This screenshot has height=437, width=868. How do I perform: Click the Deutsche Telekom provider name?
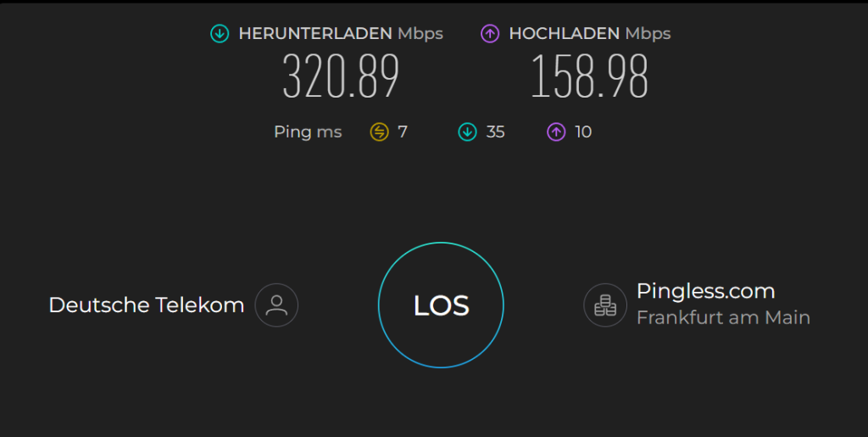click(146, 305)
